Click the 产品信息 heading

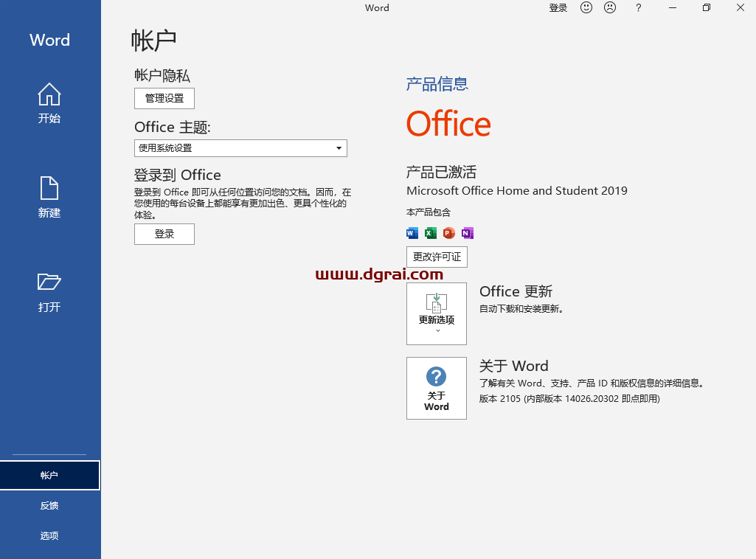coord(437,84)
